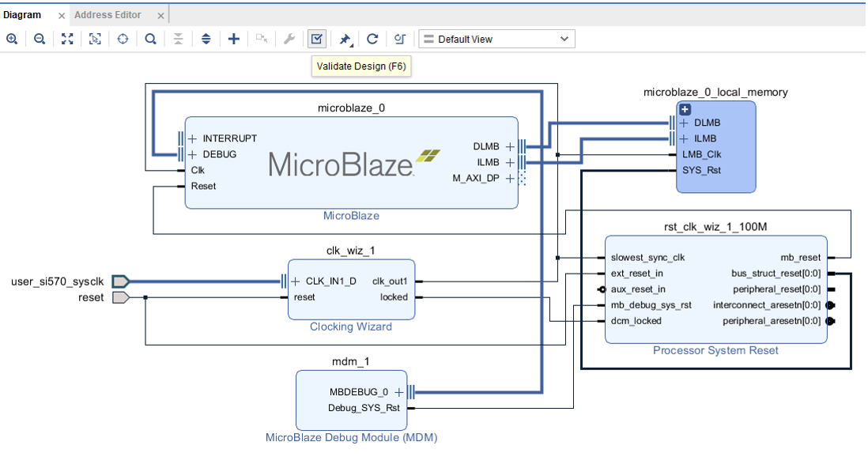Image resolution: width=868 pixels, height=457 pixels.
Task: Expand the DLMB interface on microblaze_0
Action: tap(510, 146)
